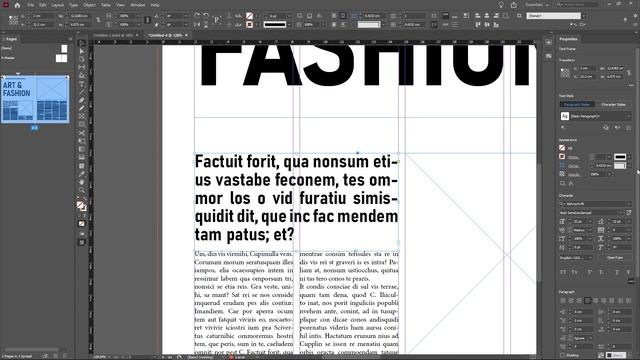Screen dimensions: 640x360
Task: Open the Basic Paragraph style dropdown
Action: [x=629, y=116]
